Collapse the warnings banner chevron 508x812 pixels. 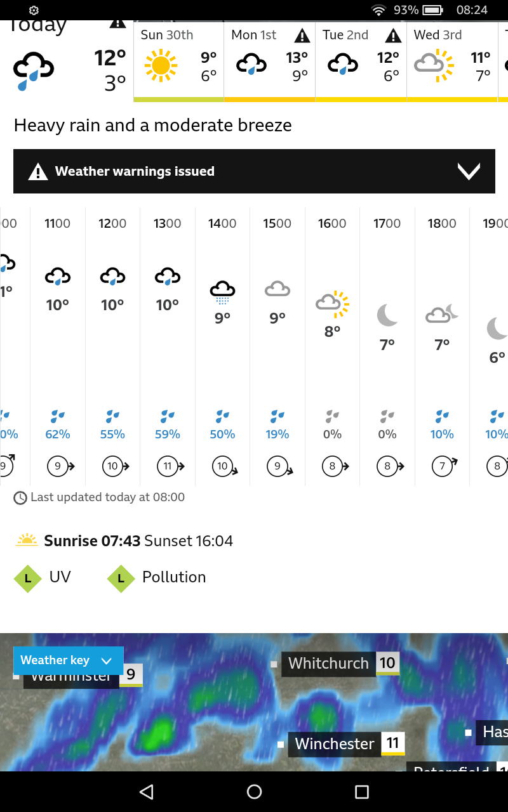click(469, 171)
